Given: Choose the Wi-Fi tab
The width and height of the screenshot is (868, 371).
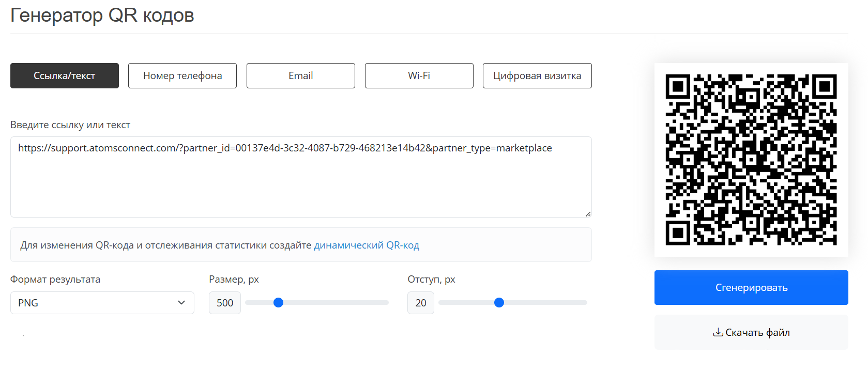Looking at the screenshot, I should click(419, 76).
